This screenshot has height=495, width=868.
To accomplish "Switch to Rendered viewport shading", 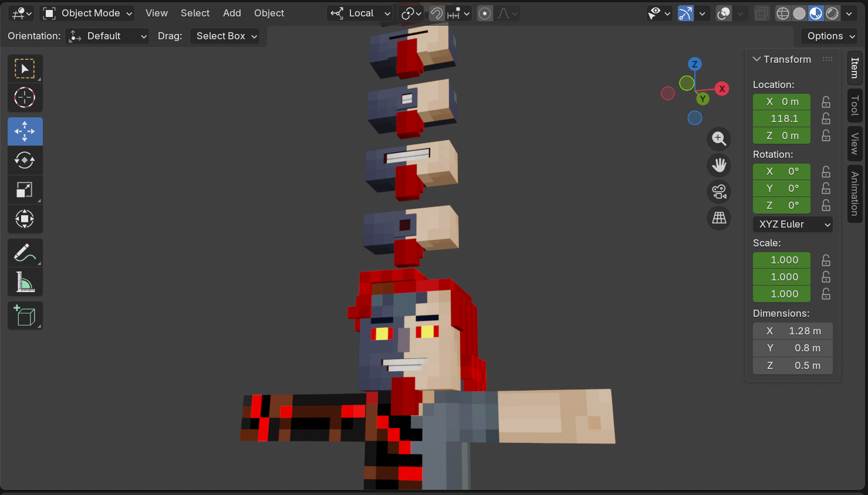I will [x=832, y=13].
